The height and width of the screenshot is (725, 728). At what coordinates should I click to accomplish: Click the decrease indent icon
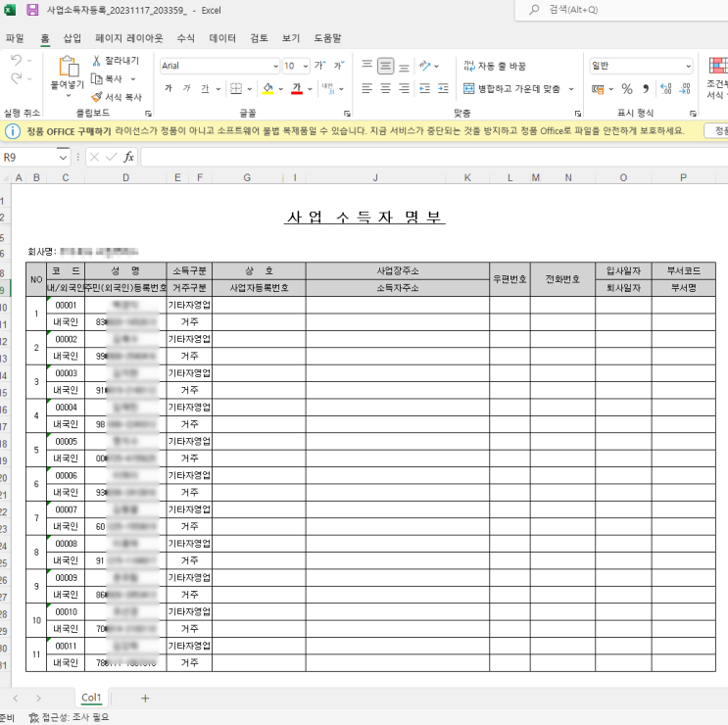tap(424, 88)
